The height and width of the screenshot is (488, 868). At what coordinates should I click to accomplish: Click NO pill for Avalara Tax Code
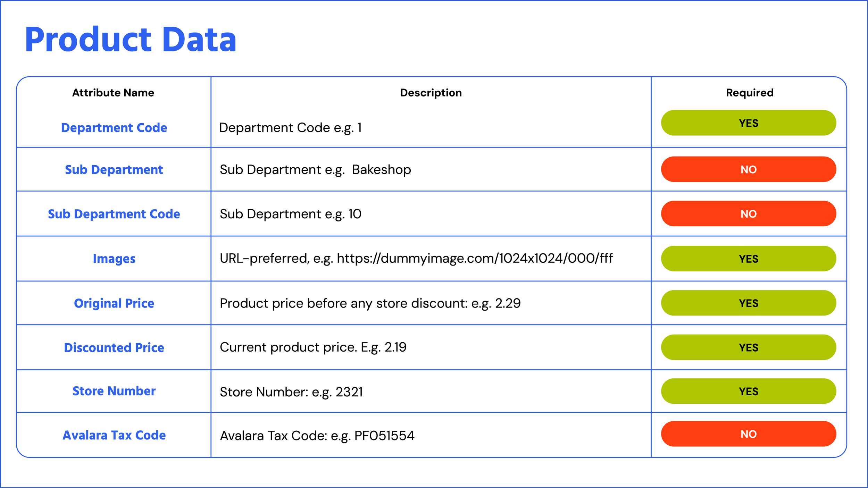pyautogui.click(x=748, y=434)
